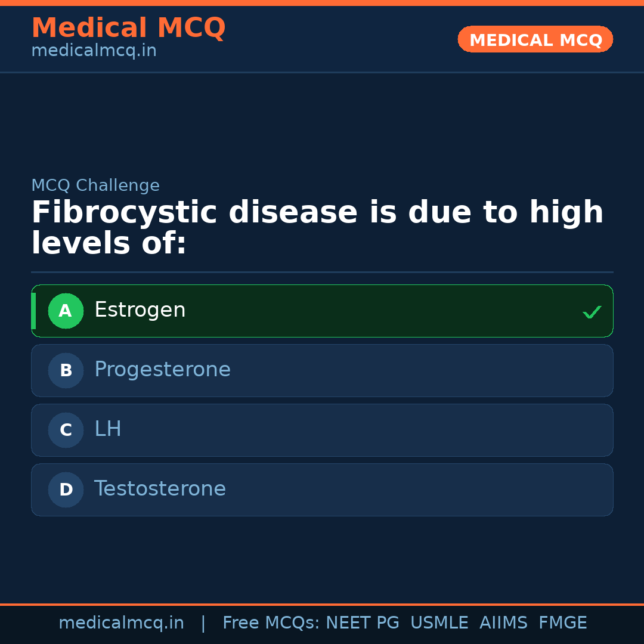Screen dimensions: 644x644
Task: Click the letter B circle badge
Action: (x=66, y=370)
